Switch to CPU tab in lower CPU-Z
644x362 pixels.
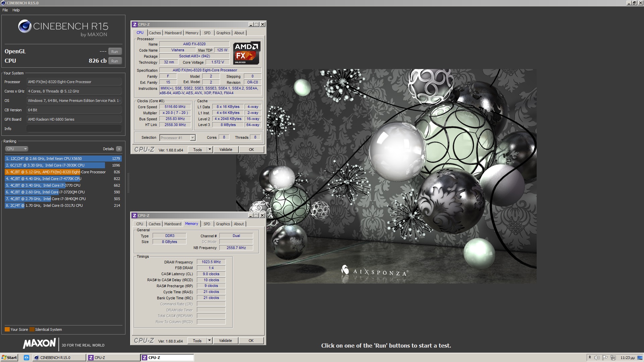click(x=140, y=224)
